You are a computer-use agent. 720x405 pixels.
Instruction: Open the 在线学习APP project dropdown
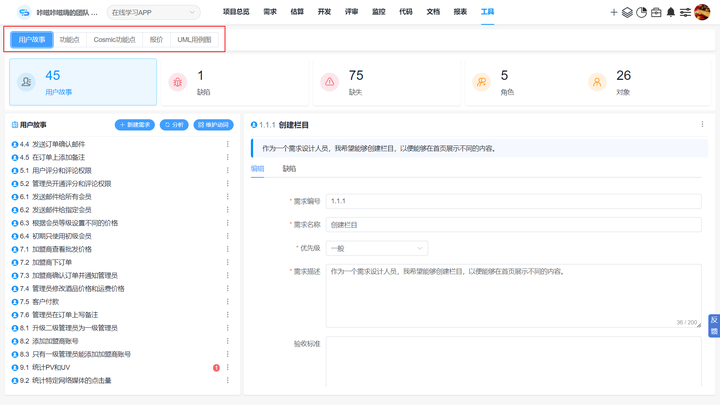click(x=153, y=13)
